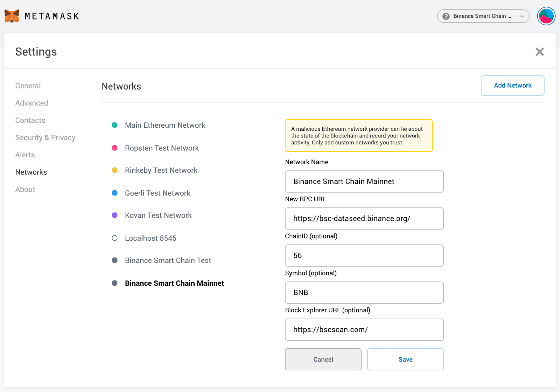The image size is (560, 392).
Task: Focus the ChainID input field
Action: coord(364,256)
